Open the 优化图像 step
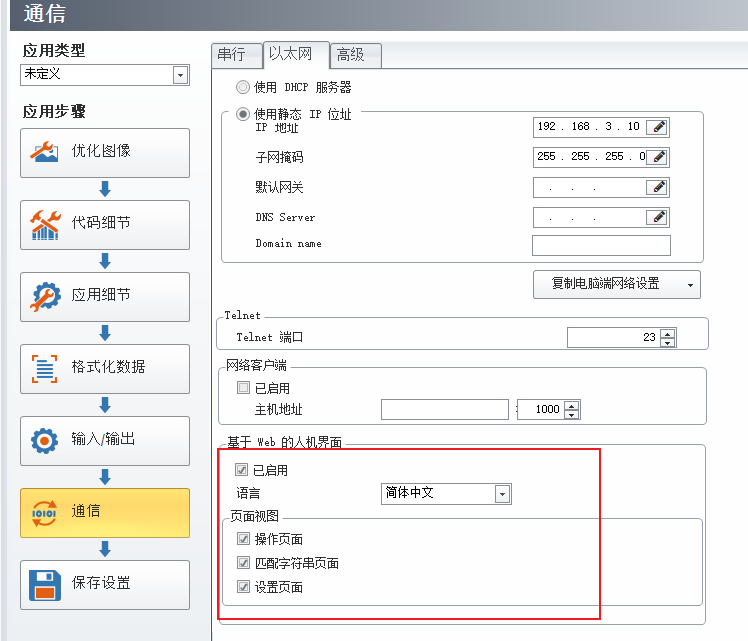 105,153
